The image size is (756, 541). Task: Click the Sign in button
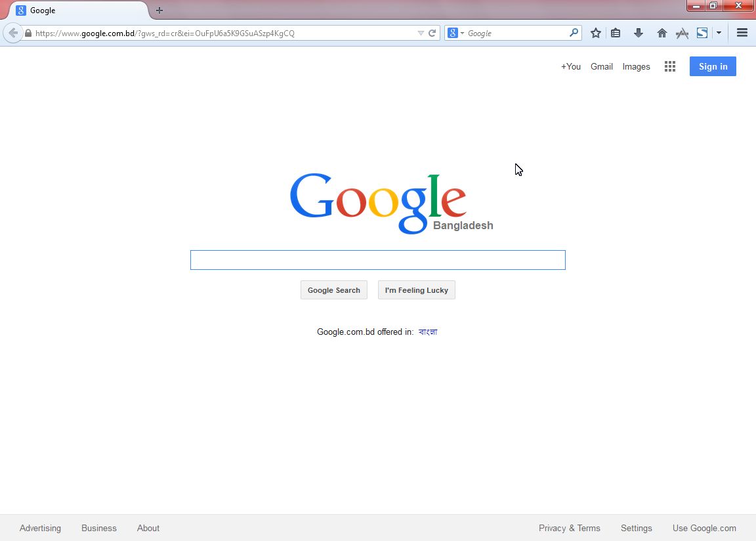713,66
